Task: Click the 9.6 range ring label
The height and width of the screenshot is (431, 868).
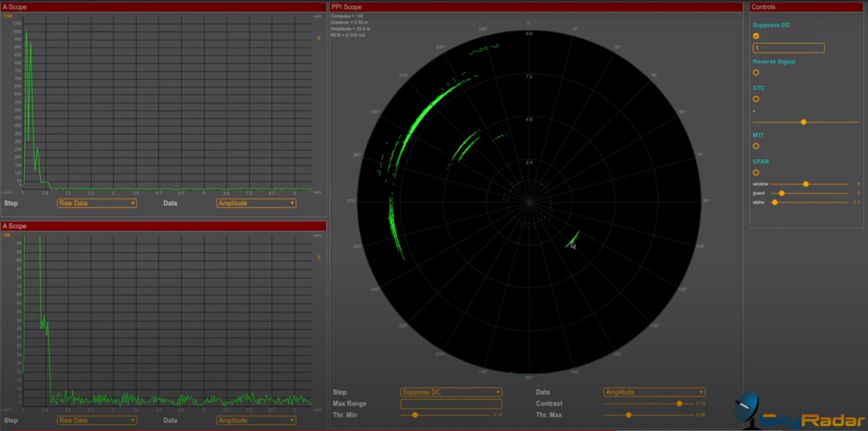Action: [x=529, y=34]
